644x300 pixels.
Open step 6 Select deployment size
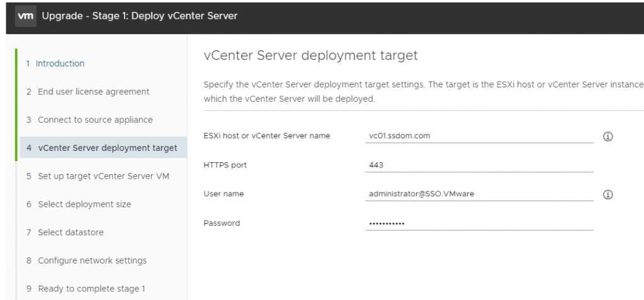[79, 204]
